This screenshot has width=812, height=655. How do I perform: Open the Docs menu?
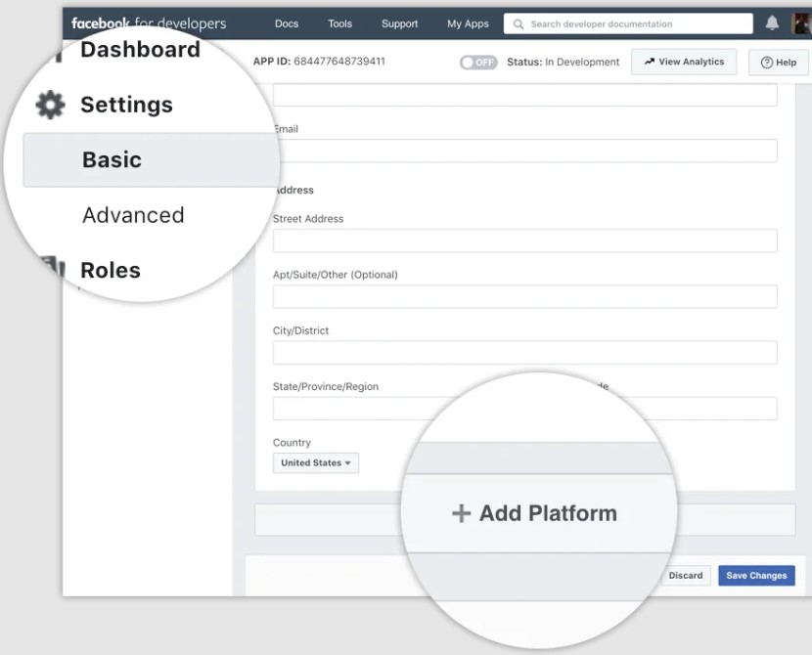click(286, 23)
